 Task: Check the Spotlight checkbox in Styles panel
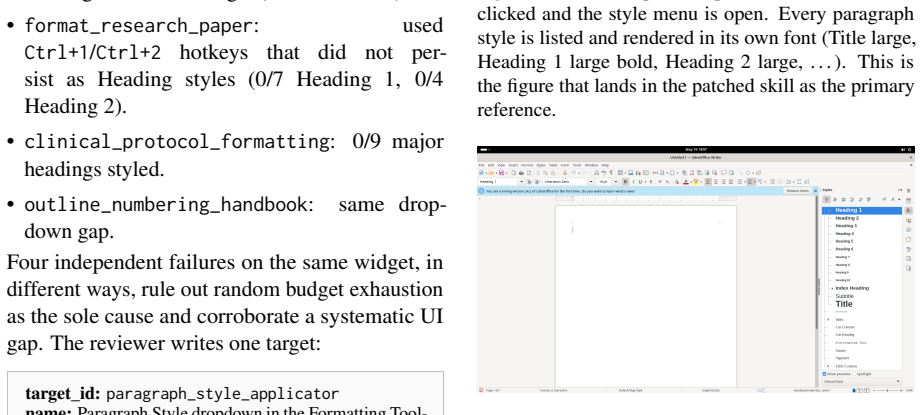(x=854, y=374)
